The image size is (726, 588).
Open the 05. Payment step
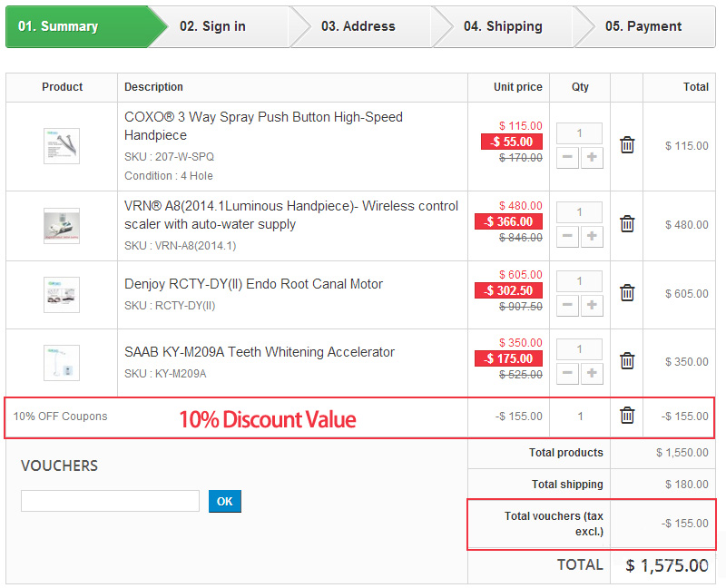(643, 26)
